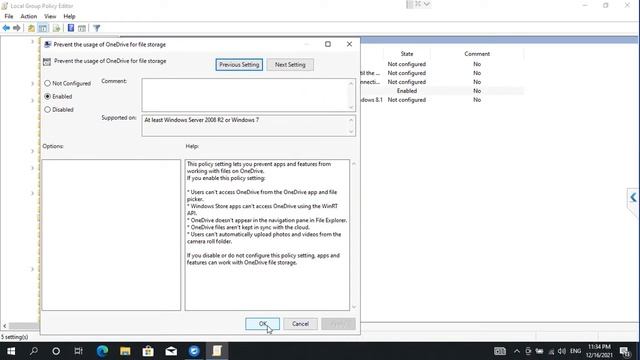The image size is (640, 360).
Task: Click ENG language indicator
Action: [576, 351]
